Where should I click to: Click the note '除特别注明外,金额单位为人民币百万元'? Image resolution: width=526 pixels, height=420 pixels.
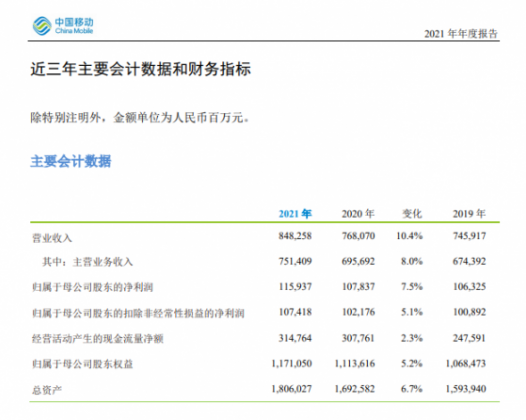coord(140,118)
